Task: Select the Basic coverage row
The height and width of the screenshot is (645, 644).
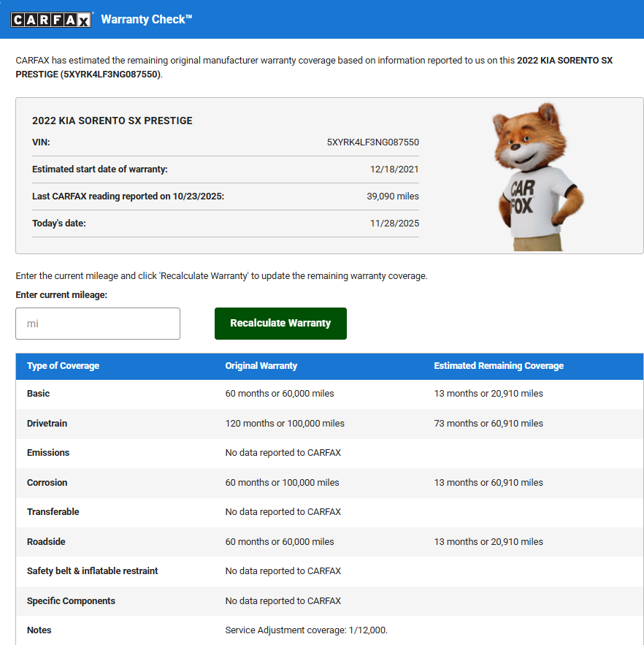Action: [329, 394]
